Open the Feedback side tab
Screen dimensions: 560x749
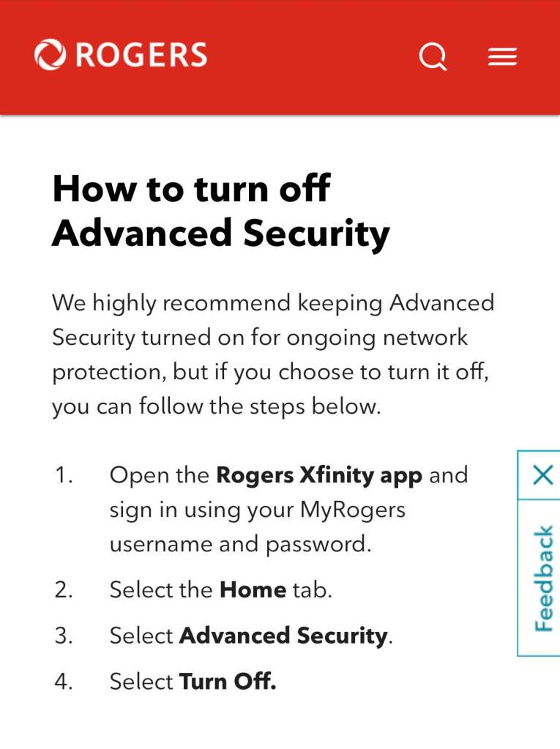542,578
